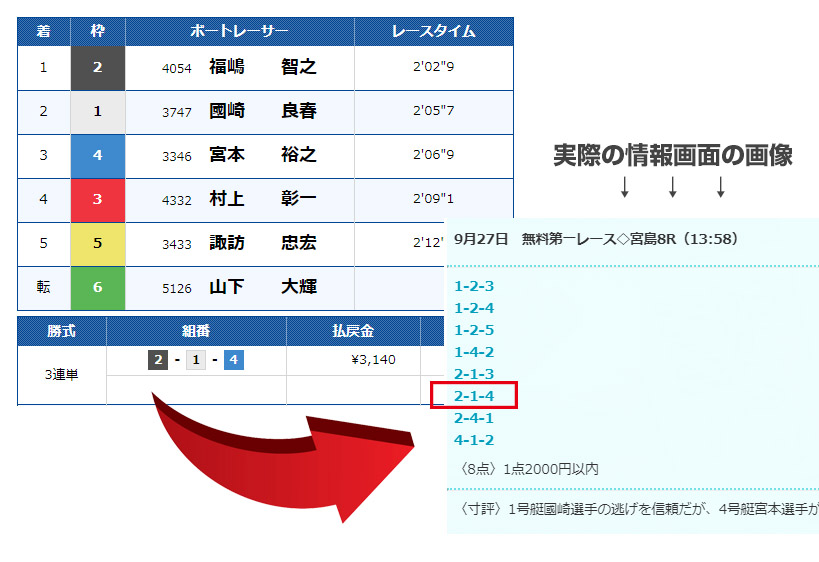Image resolution: width=819 pixels, height=562 pixels.
Task: Click the red lane 3 badge for 村上
Action: tap(97, 199)
